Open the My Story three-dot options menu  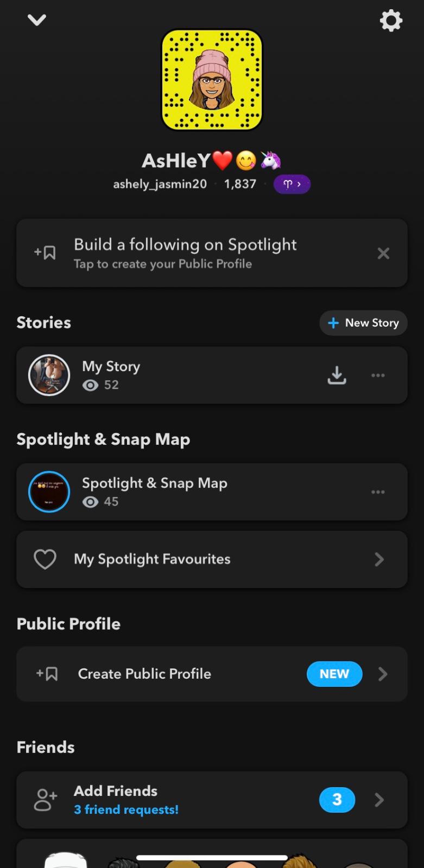point(378,375)
